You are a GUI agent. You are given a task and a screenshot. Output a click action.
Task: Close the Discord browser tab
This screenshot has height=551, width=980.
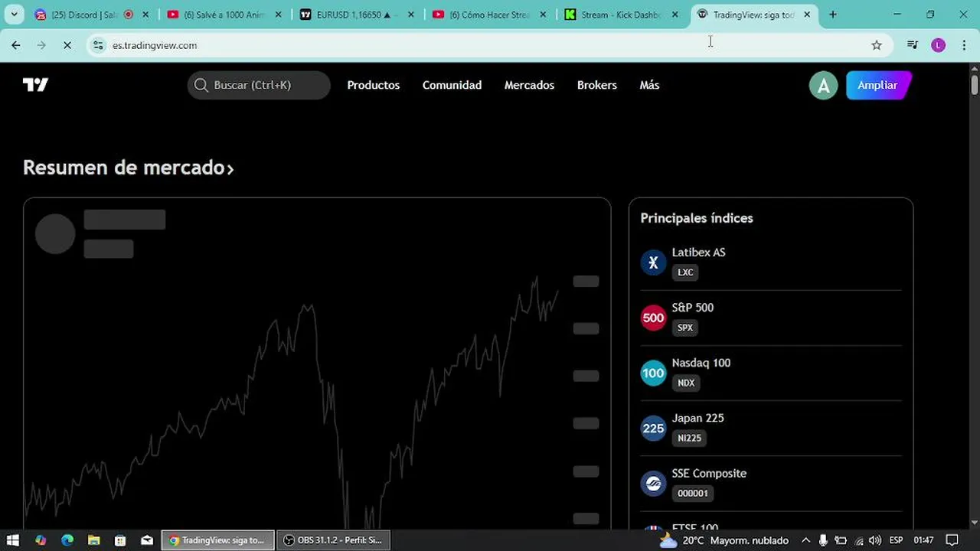pyautogui.click(x=145, y=15)
